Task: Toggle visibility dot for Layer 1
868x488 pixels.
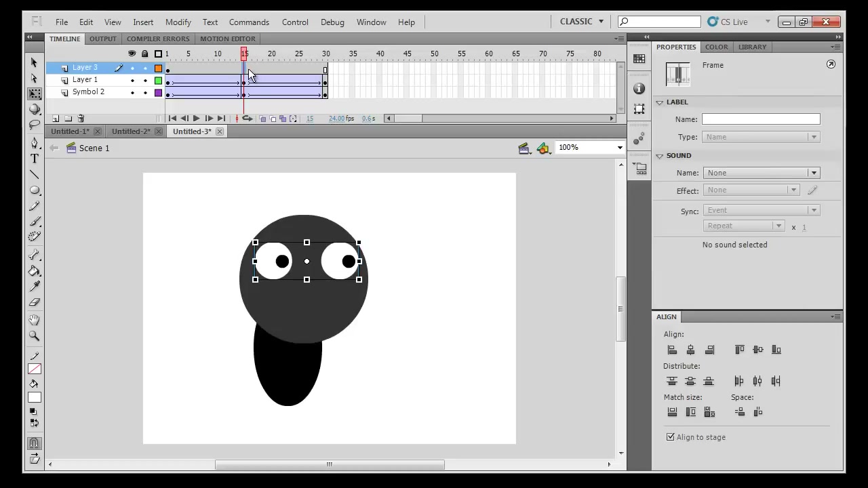Action: 132,81
